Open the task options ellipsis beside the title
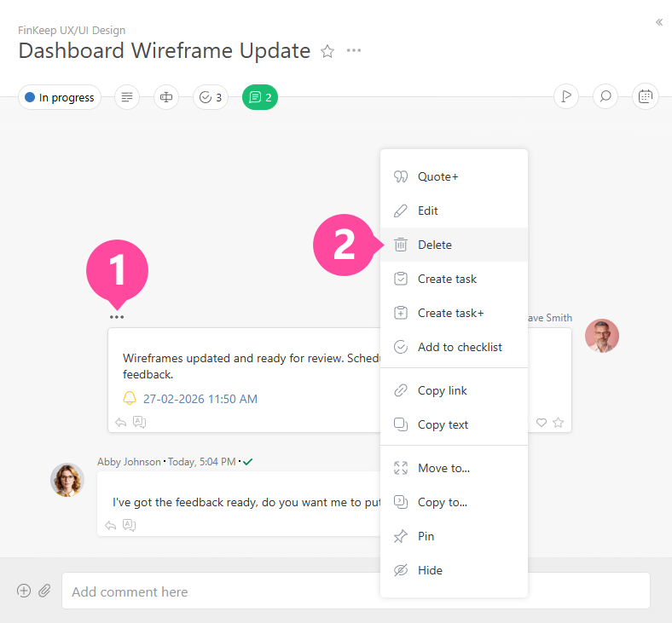Viewport: 672px width, 623px height. point(354,51)
